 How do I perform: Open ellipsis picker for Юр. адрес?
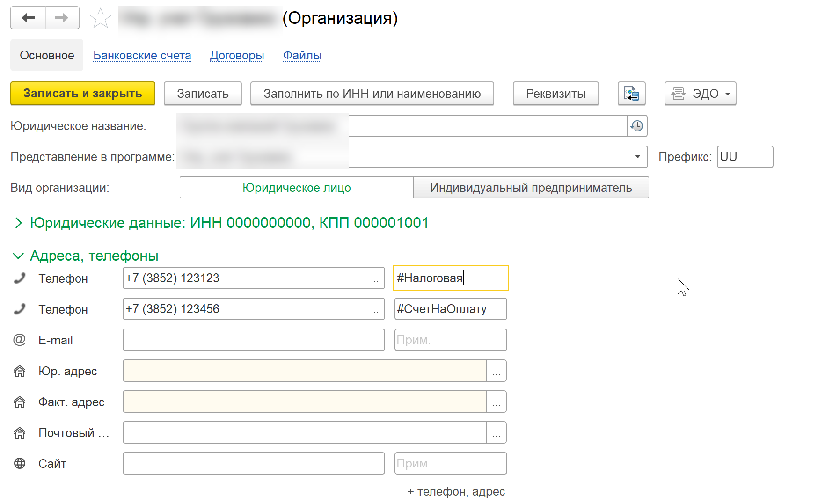pyautogui.click(x=496, y=371)
